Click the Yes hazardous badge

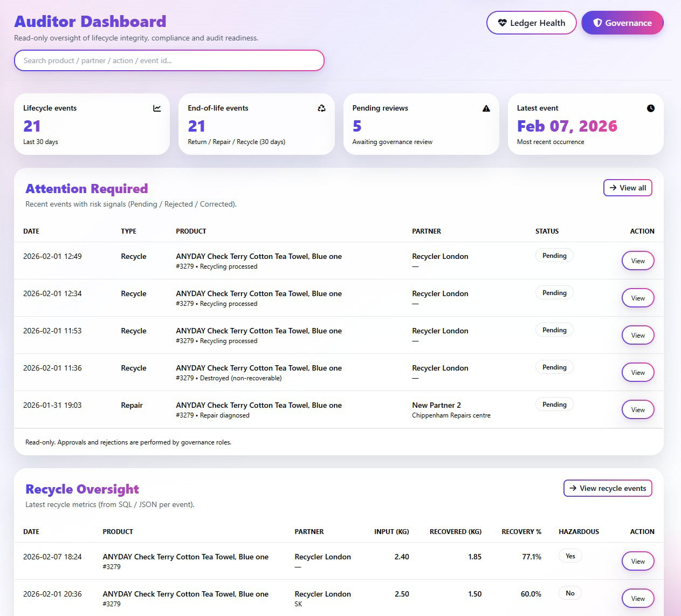pyautogui.click(x=570, y=556)
